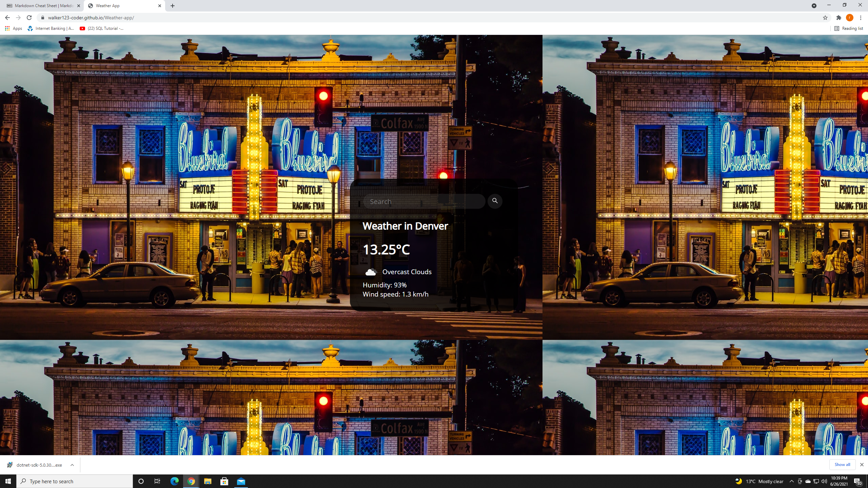The image size is (868, 488).
Task: Open the Apps bookmarks shortcut
Action: coord(14,28)
